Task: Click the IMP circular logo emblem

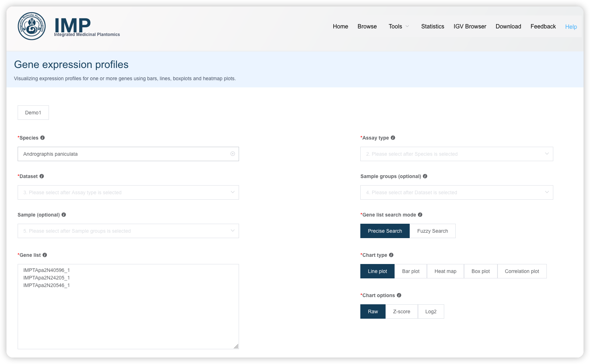Action: tap(32, 26)
